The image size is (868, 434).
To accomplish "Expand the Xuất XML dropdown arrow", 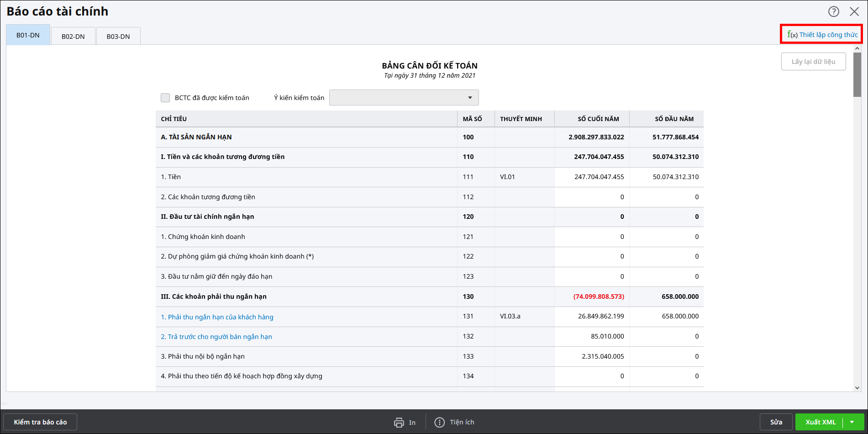I will [852, 422].
